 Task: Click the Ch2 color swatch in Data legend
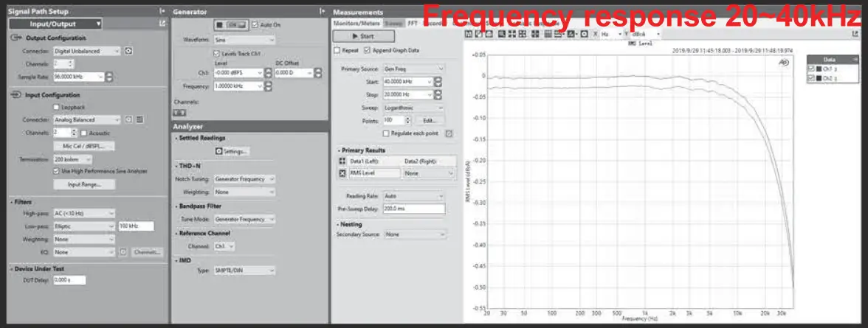[819, 78]
